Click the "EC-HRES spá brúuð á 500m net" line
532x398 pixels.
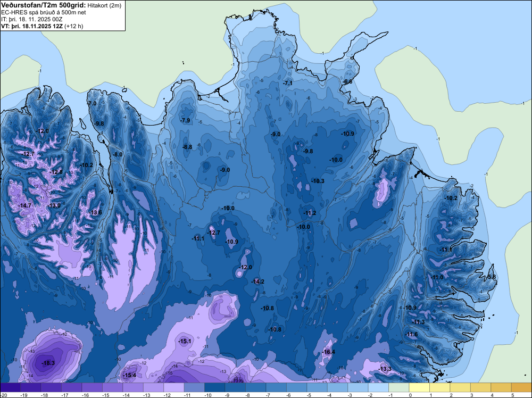[x=44, y=12]
